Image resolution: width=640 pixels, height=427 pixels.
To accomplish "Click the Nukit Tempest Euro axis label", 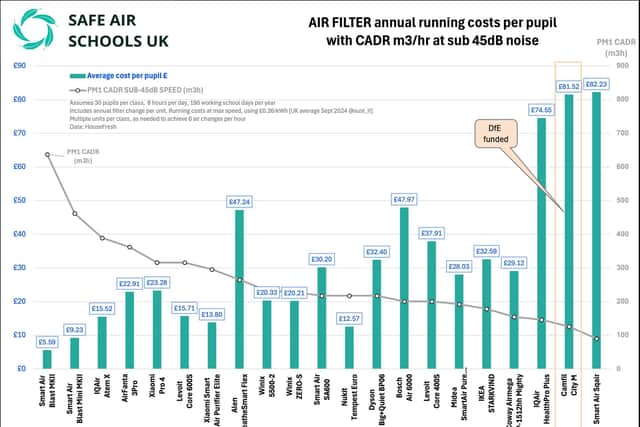I will [x=349, y=396].
